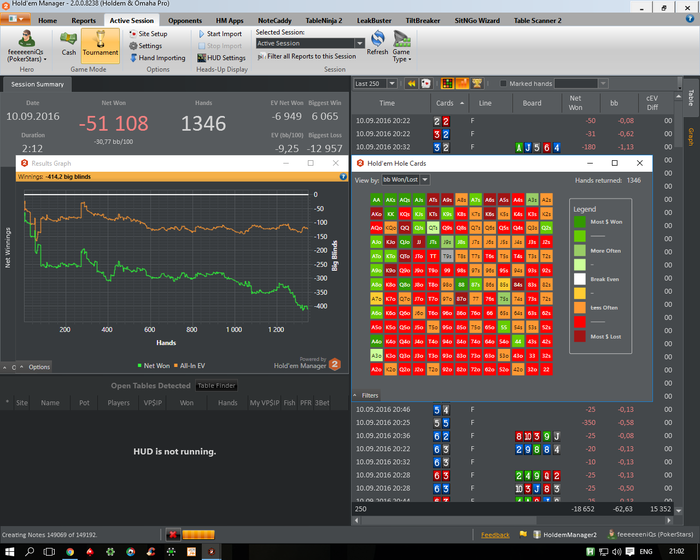Select Cash game mode icon
Viewport: 700px width, 560px height.
click(x=68, y=44)
